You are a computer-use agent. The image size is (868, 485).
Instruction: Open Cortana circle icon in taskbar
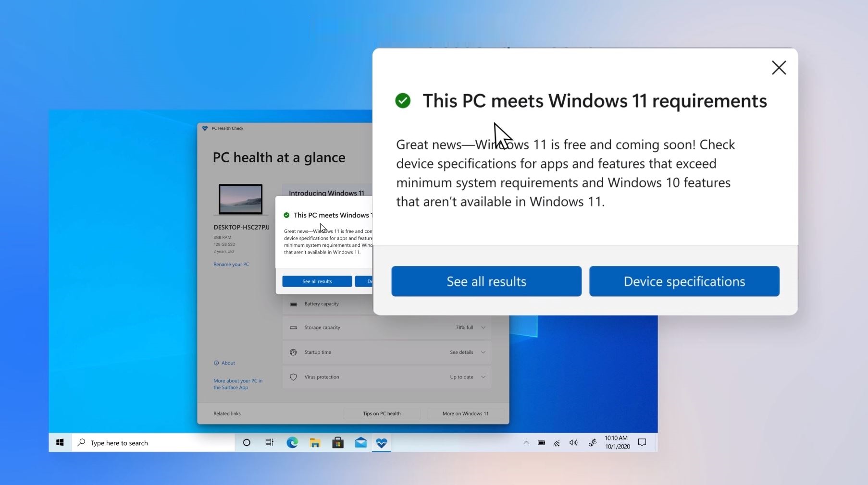247,443
